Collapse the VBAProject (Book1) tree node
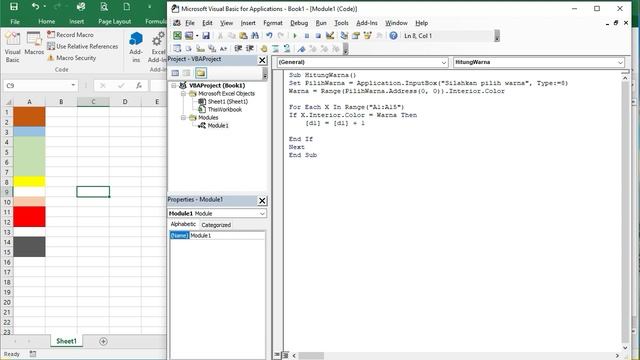Viewport: 640px width, 360px height. tap(174, 85)
